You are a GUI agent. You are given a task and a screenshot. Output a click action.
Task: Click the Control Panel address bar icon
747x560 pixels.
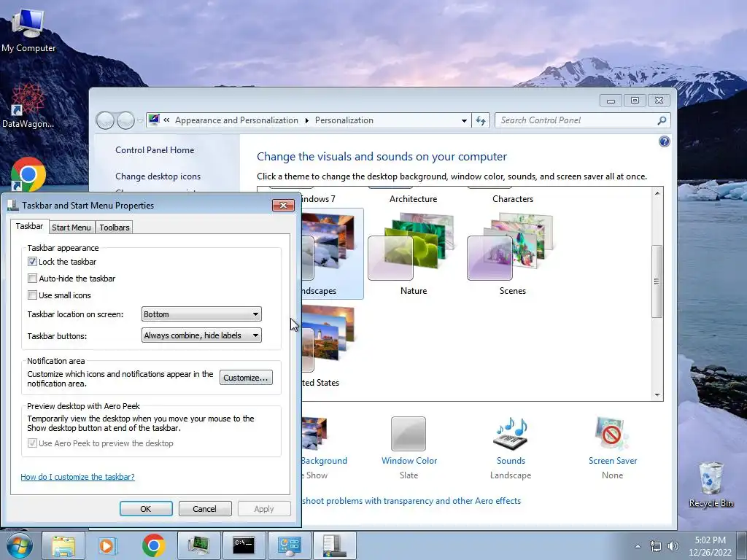tap(154, 120)
